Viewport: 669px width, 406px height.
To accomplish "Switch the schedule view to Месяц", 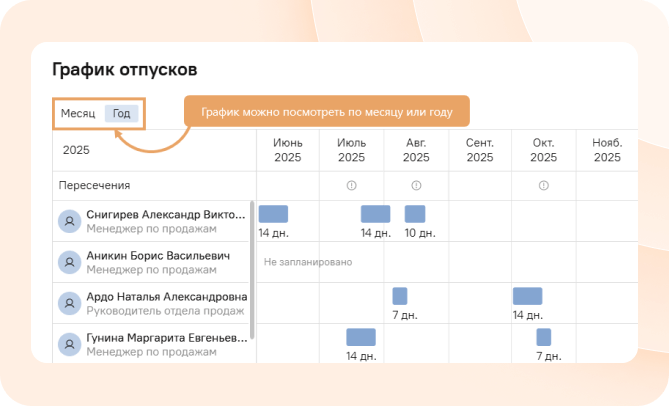I will tap(78, 113).
